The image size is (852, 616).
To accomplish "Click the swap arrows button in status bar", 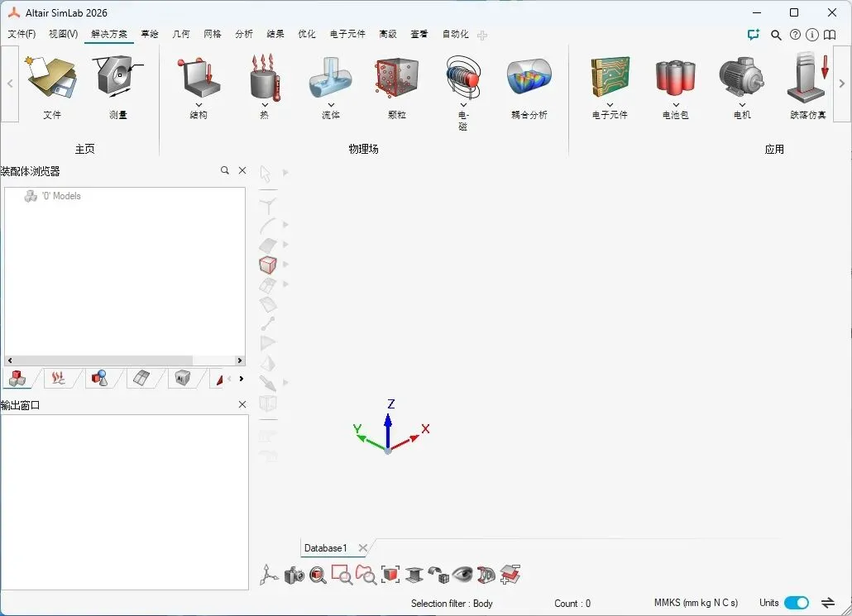I will [x=827, y=603].
